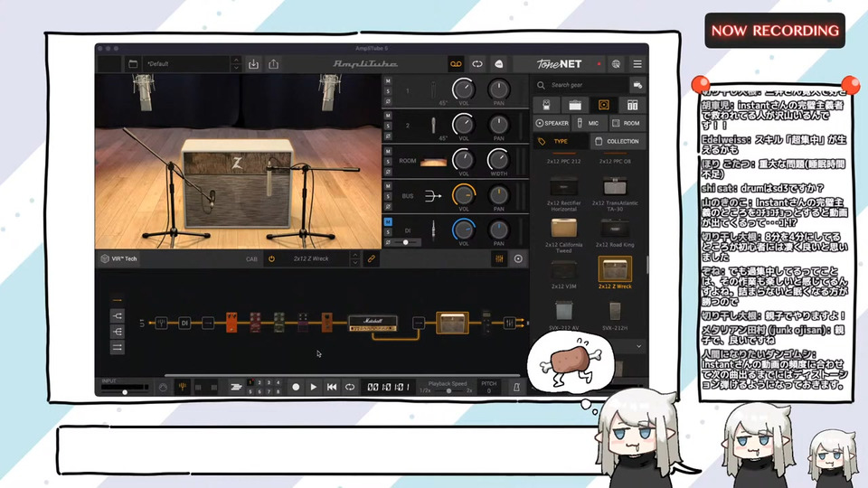
Task: Select the DI block in signal chain
Action: tap(184, 323)
